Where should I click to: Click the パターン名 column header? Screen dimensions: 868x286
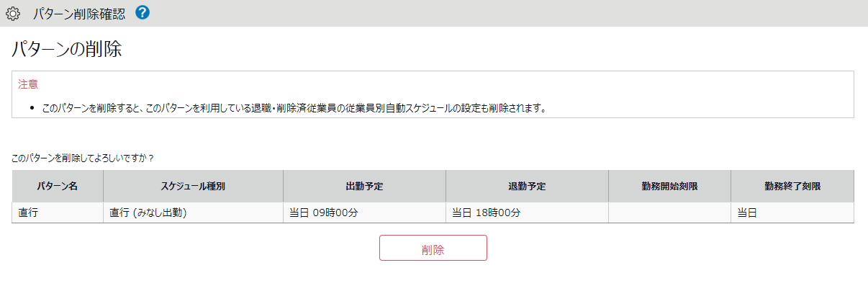[58, 186]
